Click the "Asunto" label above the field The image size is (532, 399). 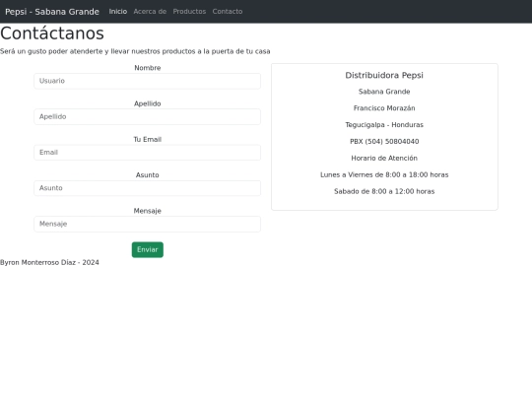[147, 175]
